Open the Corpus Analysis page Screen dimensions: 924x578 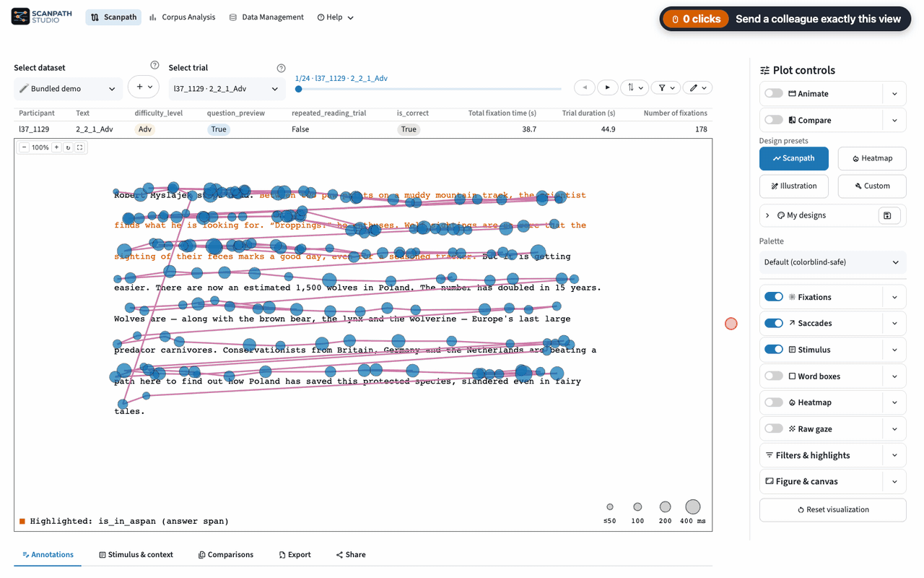pos(182,17)
